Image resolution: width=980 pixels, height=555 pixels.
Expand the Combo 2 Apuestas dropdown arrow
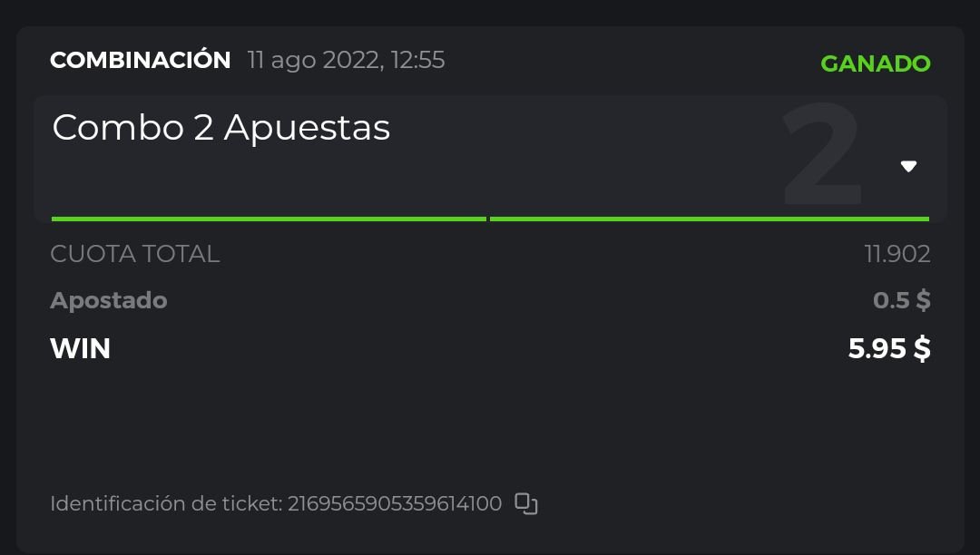click(x=908, y=167)
